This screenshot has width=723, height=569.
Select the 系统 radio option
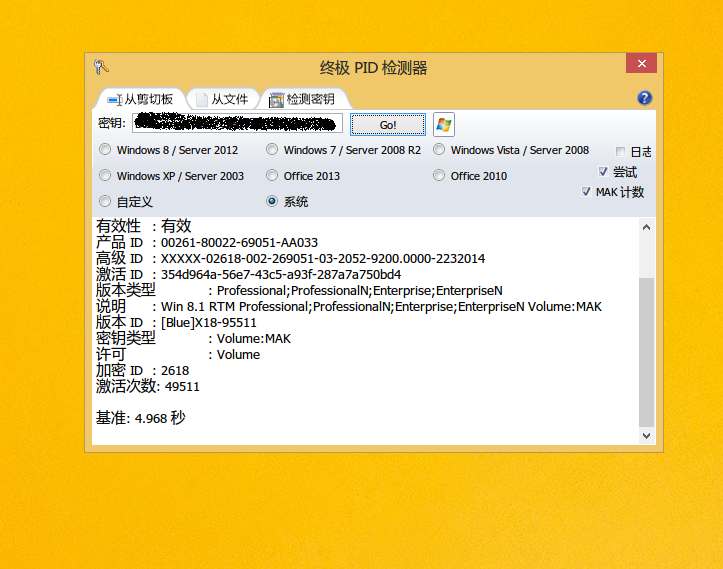(272, 201)
